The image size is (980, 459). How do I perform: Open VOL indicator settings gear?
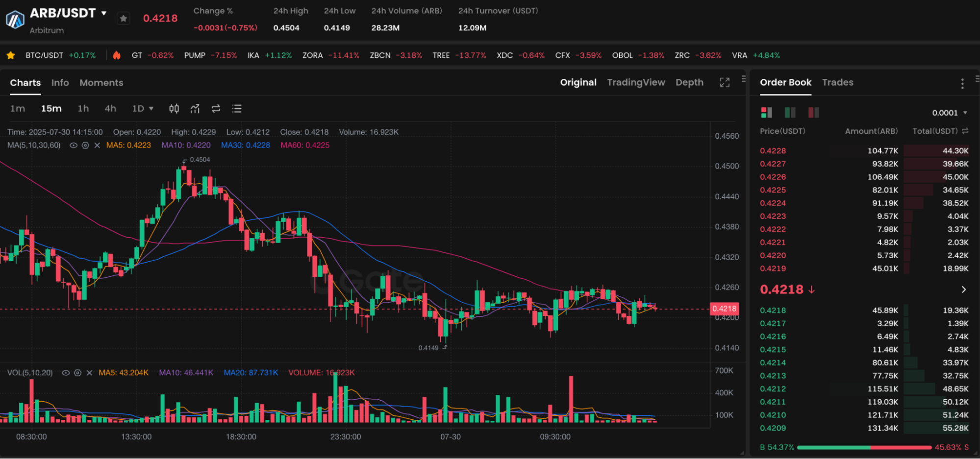point(77,373)
